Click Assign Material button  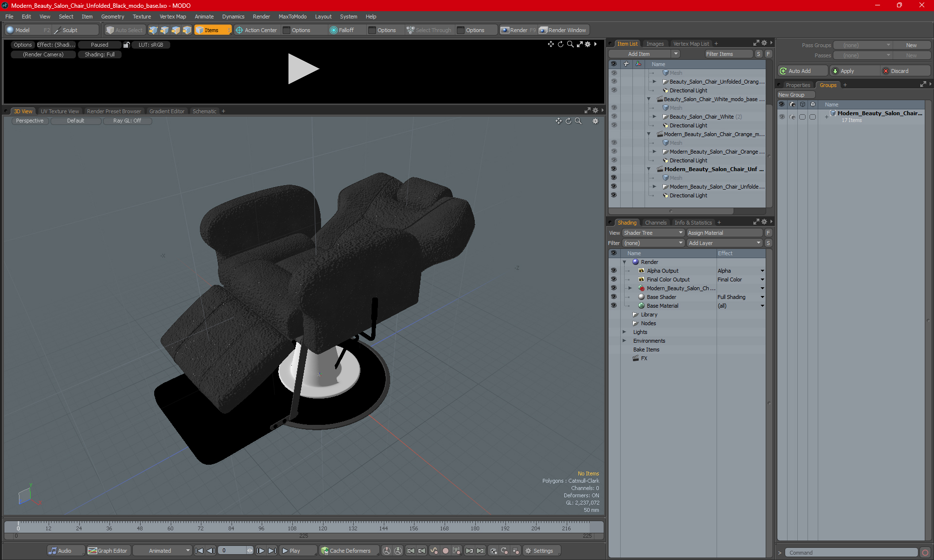point(724,233)
